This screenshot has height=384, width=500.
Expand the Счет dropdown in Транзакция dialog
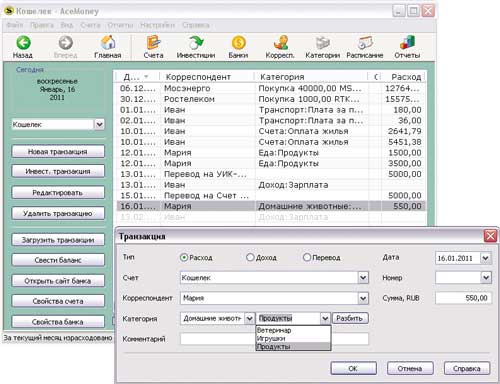(x=363, y=277)
